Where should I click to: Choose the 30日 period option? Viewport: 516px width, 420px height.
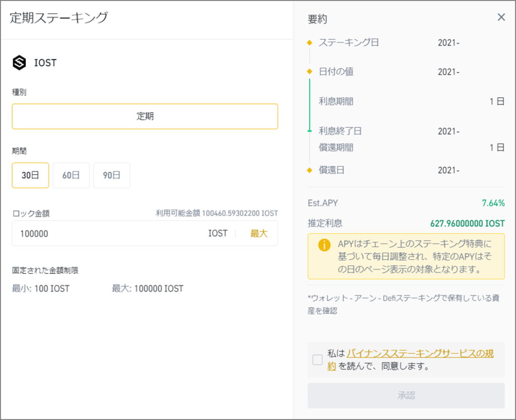click(x=30, y=175)
